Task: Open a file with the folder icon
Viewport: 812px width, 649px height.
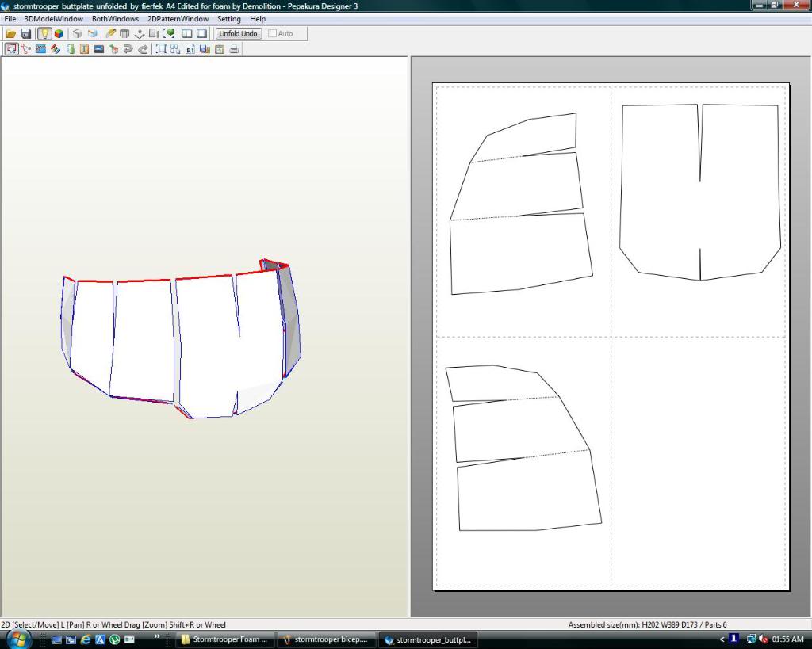Action: tap(11, 33)
